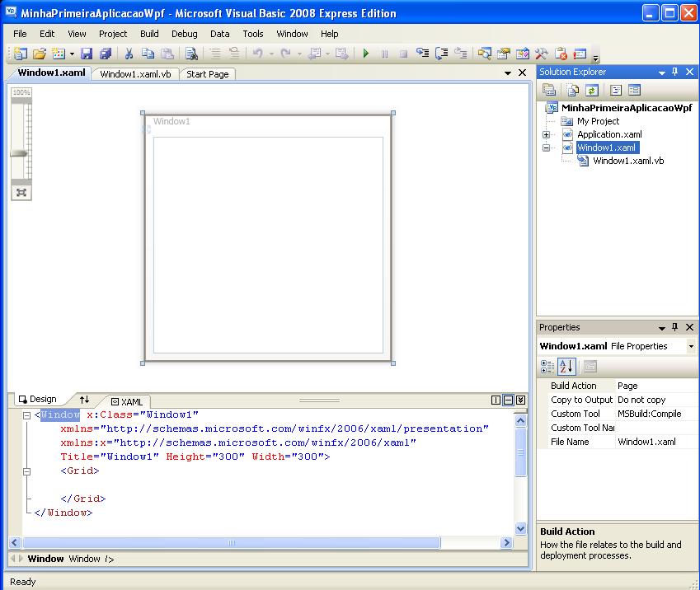
Task: Open Object Browser toolbar icon
Action: pyautogui.click(x=523, y=54)
